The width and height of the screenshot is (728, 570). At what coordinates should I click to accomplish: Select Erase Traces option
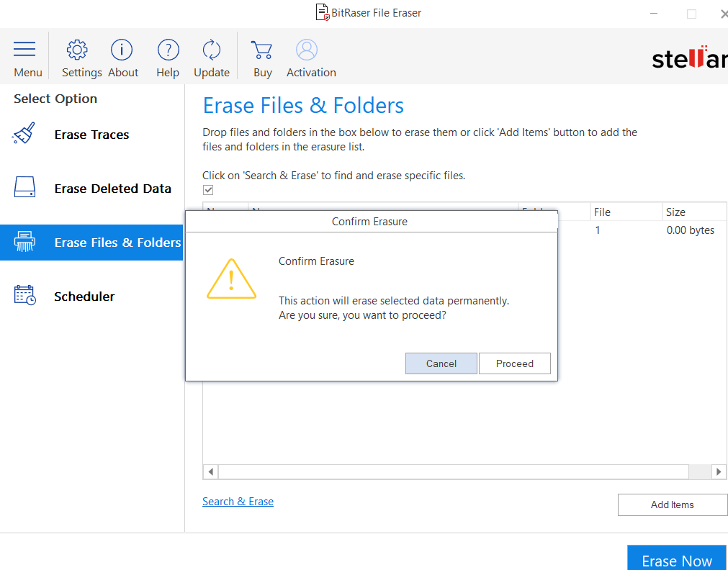click(x=91, y=135)
